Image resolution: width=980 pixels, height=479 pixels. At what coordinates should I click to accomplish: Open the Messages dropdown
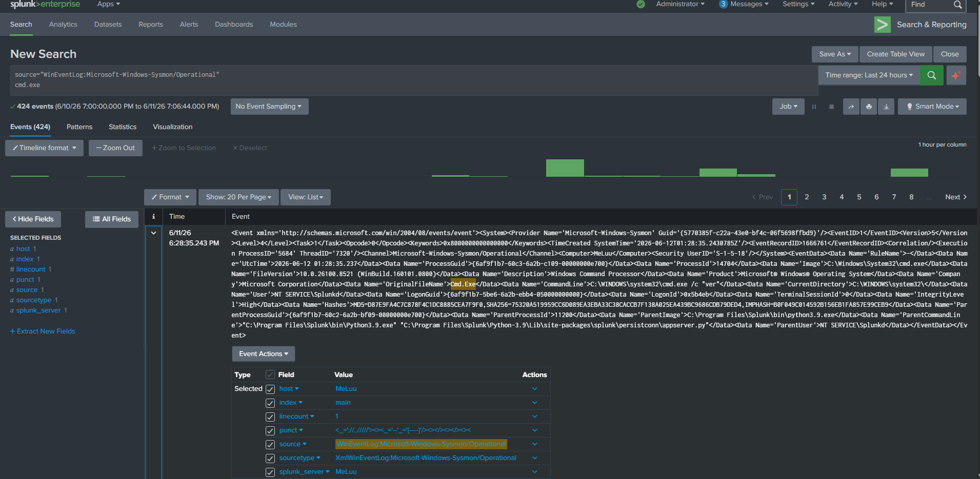tap(744, 4)
